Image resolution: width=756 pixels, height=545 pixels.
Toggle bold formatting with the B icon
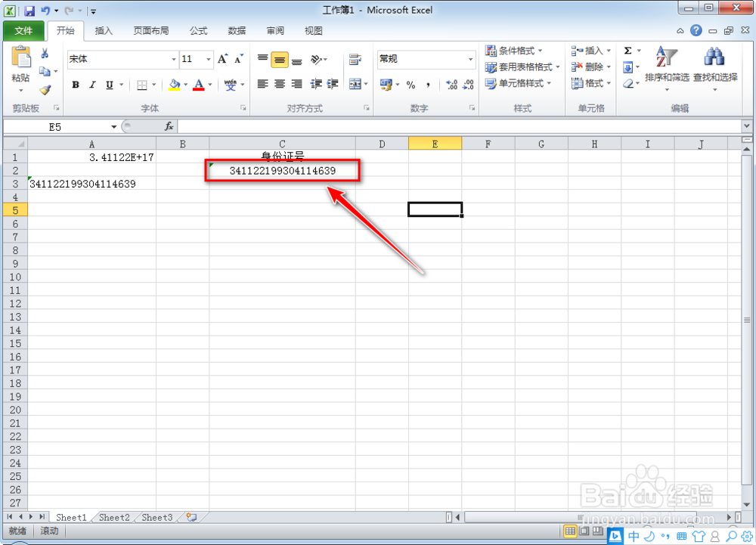75,85
